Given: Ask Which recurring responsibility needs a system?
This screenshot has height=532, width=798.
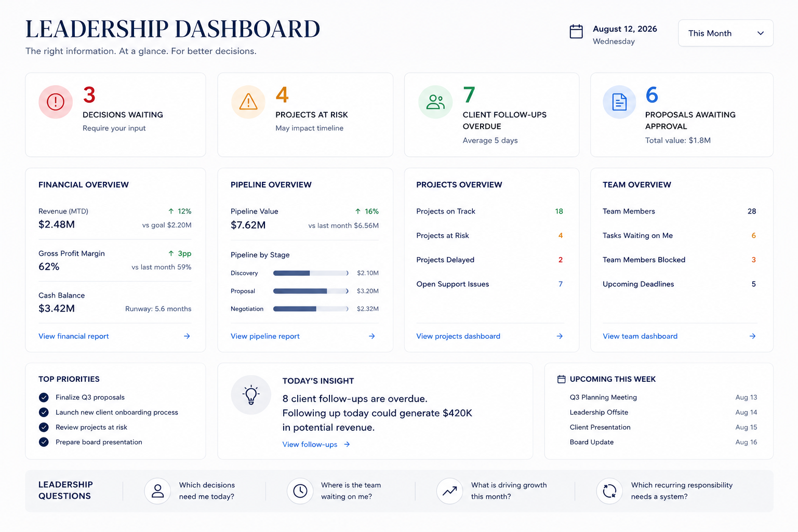Looking at the screenshot, I should coord(682,491).
